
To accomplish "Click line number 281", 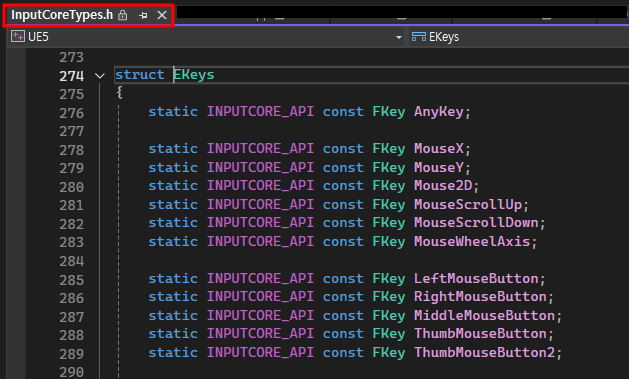I will click(72, 205).
